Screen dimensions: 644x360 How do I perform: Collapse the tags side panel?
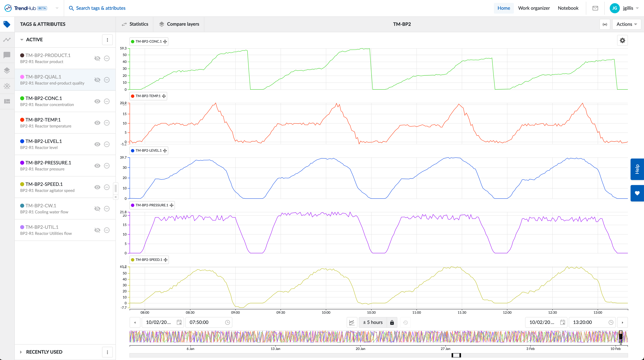pyautogui.click(x=116, y=197)
